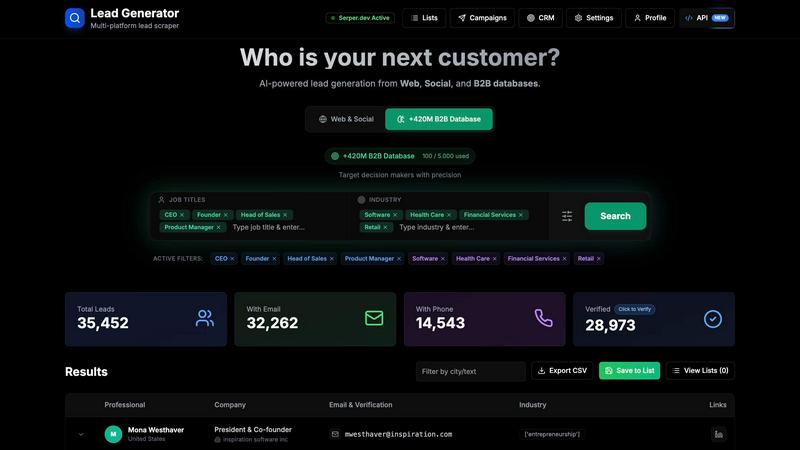The width and height of the screenshot is (800, 450).
Task: Switch to Web & Social search mode
Action: (x=346, y=119)
